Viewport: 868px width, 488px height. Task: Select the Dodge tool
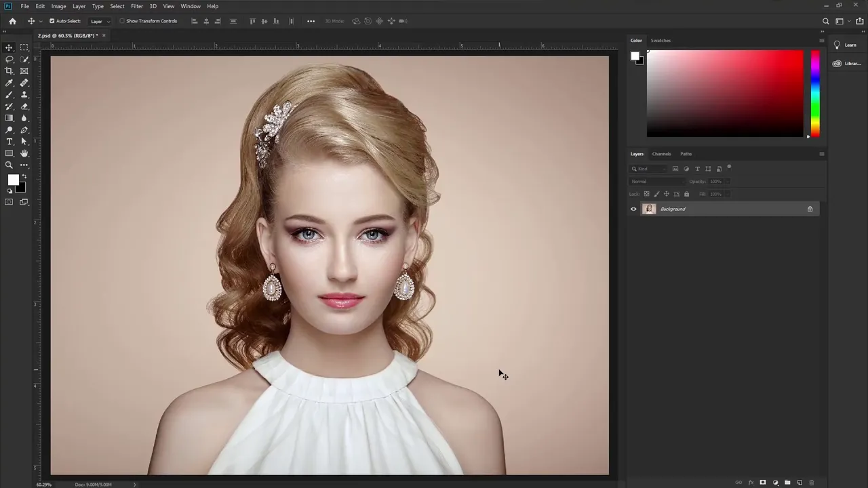click(x=9, y=130)
